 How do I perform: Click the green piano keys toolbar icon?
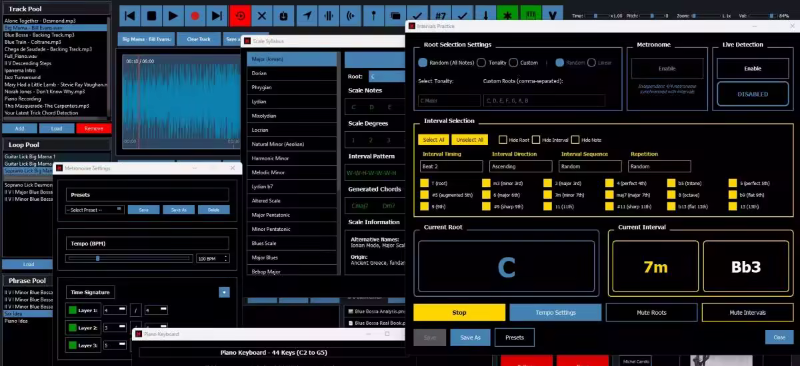530,14
